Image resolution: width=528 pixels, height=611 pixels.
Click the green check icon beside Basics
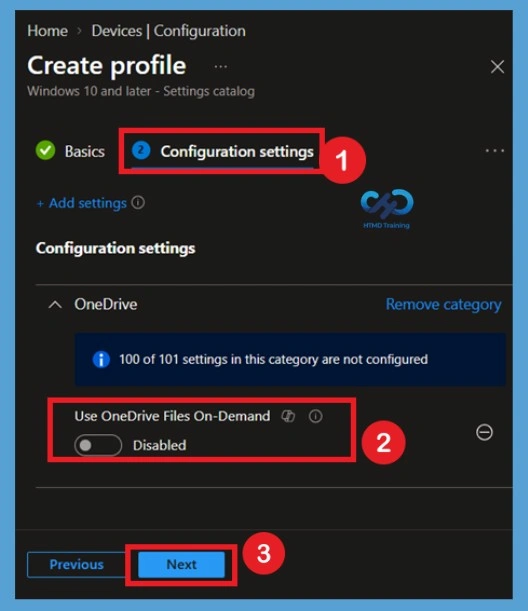(45, 150)
